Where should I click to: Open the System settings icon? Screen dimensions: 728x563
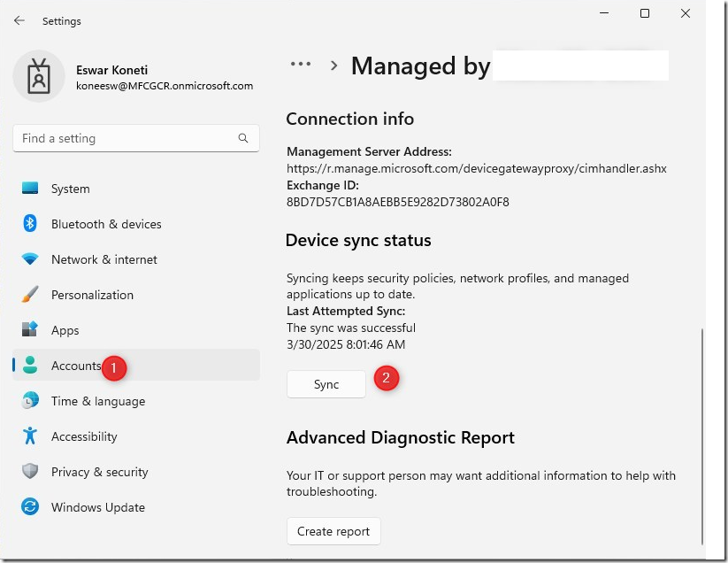pyautogui.click(x=30, y=189)
